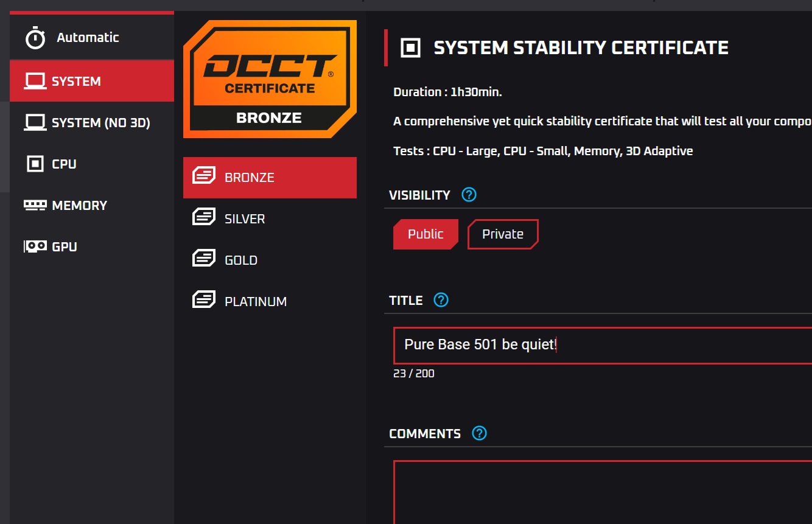
Task: Set visibility to Public
Action: pos(425,234)
